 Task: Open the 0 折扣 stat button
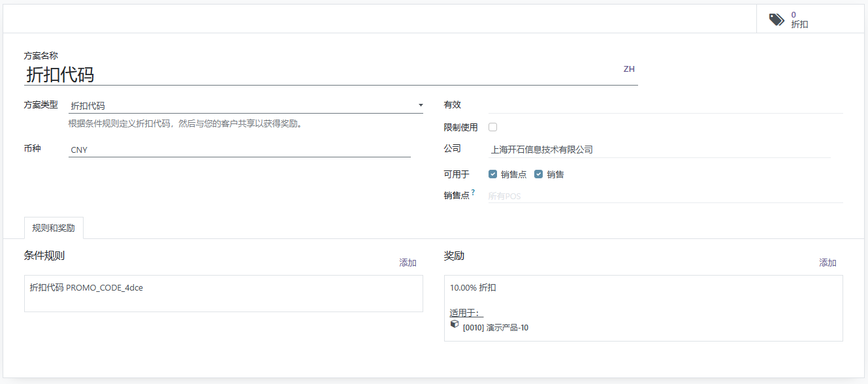click(810, 20)
